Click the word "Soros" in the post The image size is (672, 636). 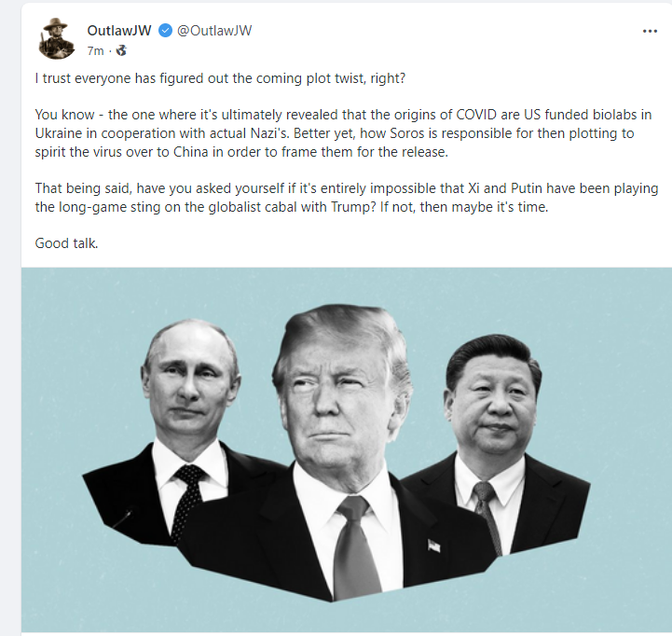point(407,133)
